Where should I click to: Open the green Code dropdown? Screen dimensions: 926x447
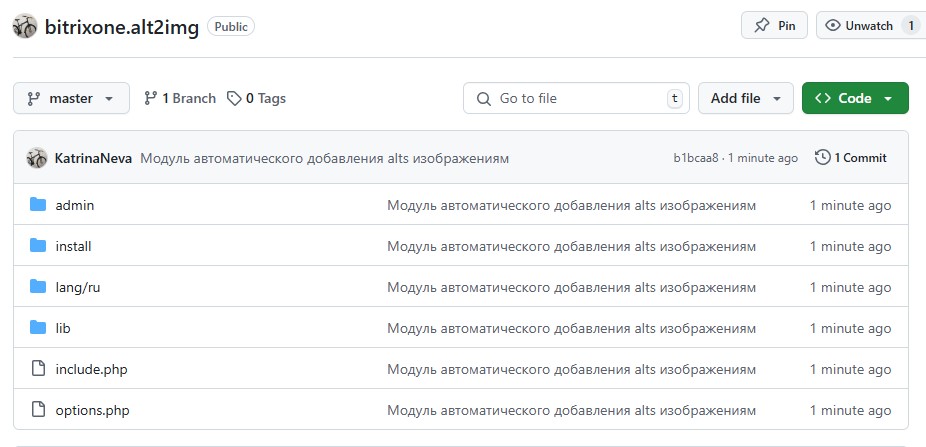(x=855, y=98)
